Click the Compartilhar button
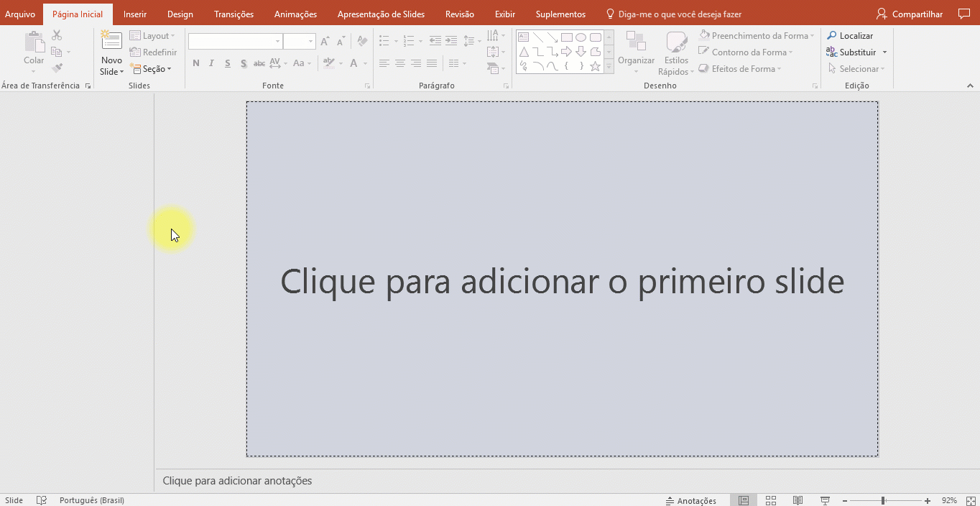Viewport: 980px width, 506px height. (910, 14)
